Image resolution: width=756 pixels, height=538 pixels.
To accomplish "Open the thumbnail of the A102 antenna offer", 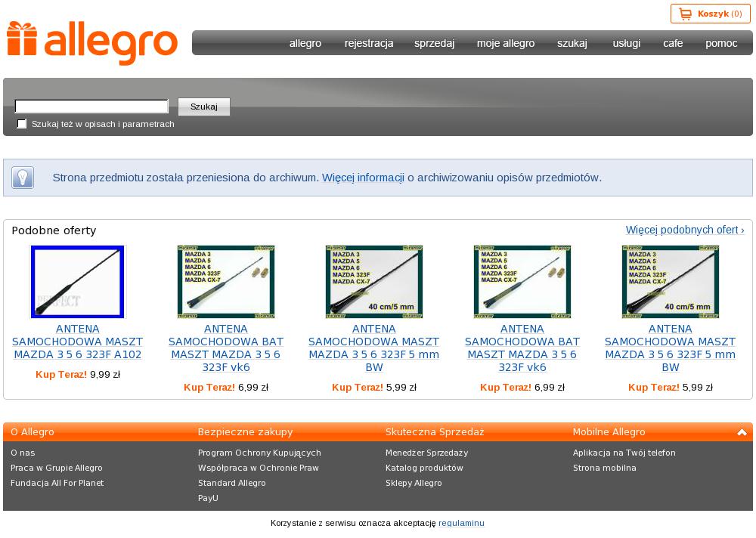I will [78, 282].
